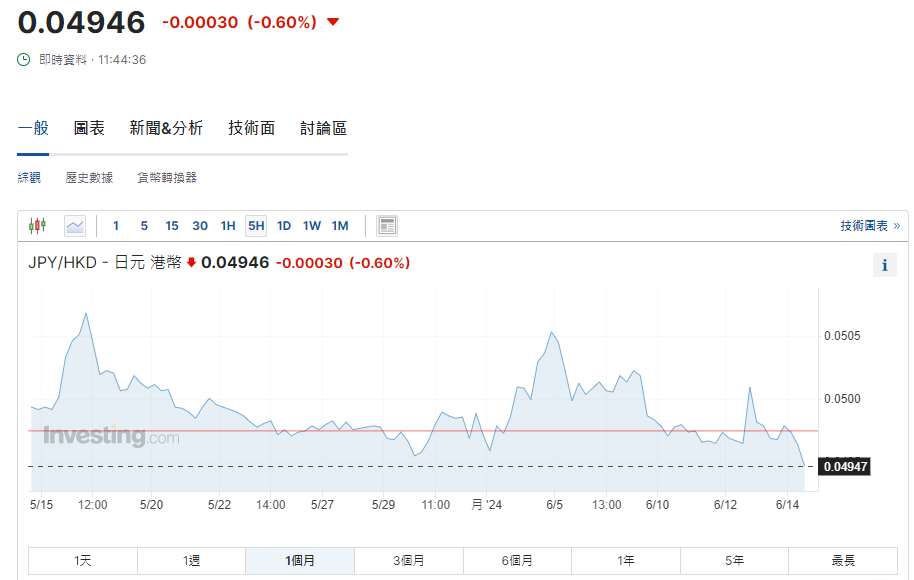Click the chart info 'i' icon
914x580 pixels.
tap(884, 265)
